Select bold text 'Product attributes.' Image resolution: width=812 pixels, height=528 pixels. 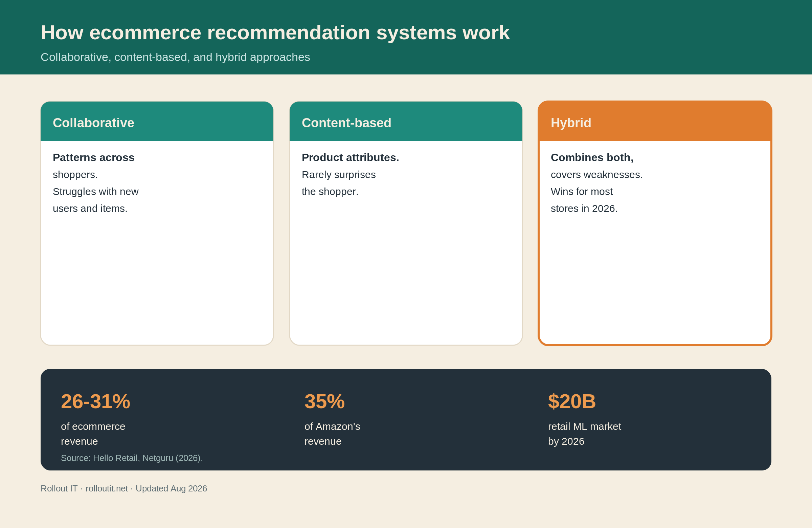tap(351, 157)
